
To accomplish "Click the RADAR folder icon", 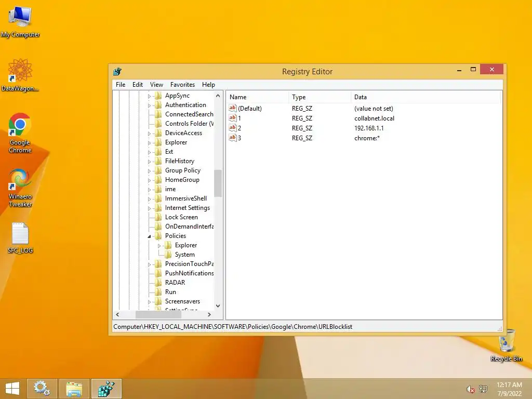I will click(x=158, y=283).
